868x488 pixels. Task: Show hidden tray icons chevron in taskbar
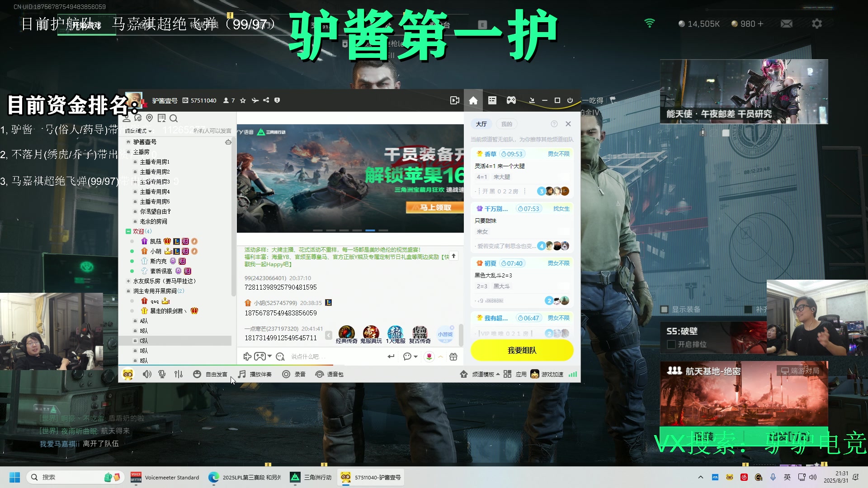(x=701, y=477)
